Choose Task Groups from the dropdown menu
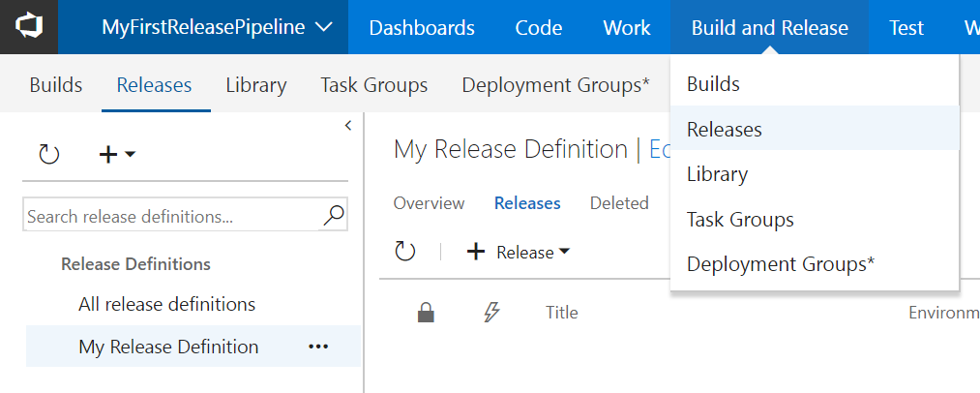 click(x=740, y=220)
